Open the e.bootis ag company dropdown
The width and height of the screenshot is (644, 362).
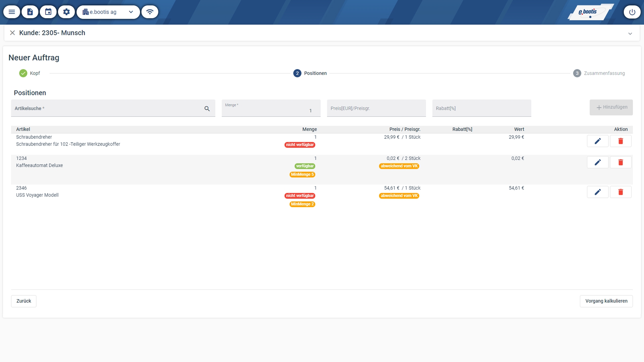tap(108, 12)
